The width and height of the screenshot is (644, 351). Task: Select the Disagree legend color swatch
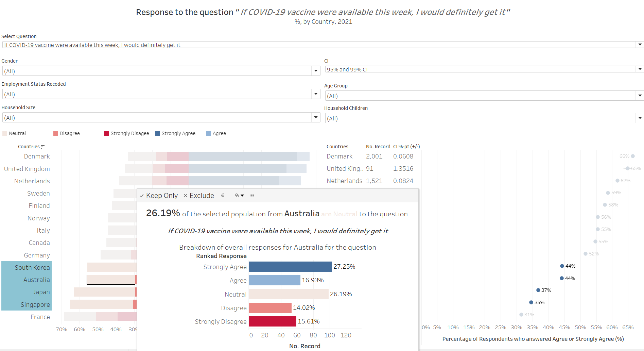56,133
